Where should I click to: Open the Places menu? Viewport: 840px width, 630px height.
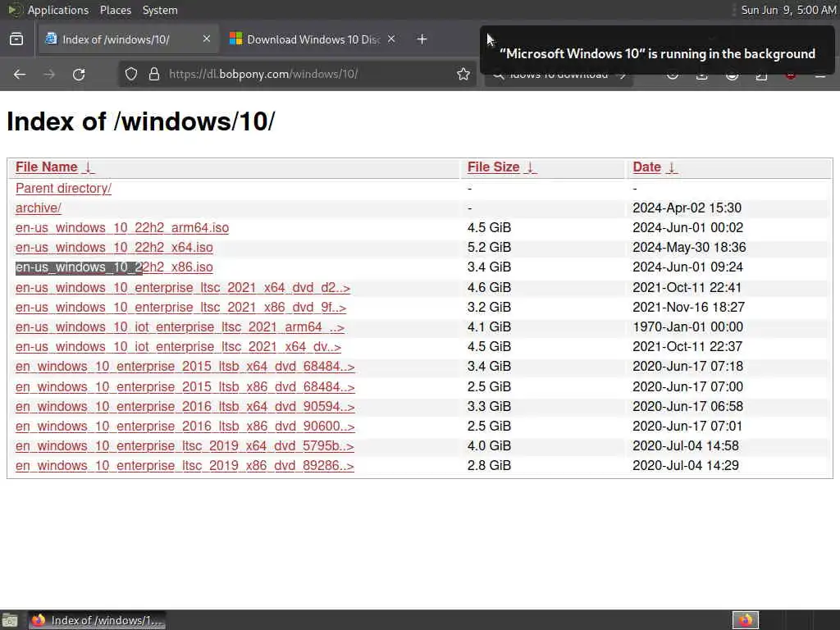[x=115, y=10]
